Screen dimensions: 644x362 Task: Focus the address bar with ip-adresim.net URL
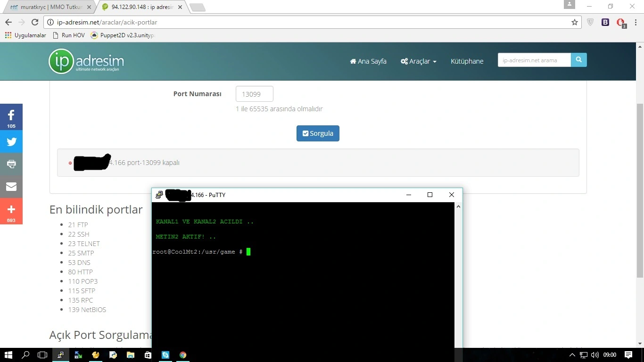(x=311, y=22)
